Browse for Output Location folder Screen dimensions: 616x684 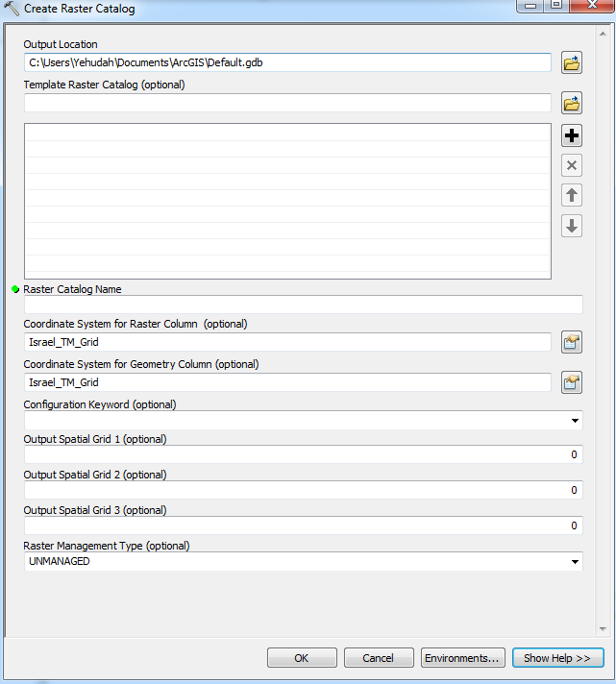[x=572, y=63]
